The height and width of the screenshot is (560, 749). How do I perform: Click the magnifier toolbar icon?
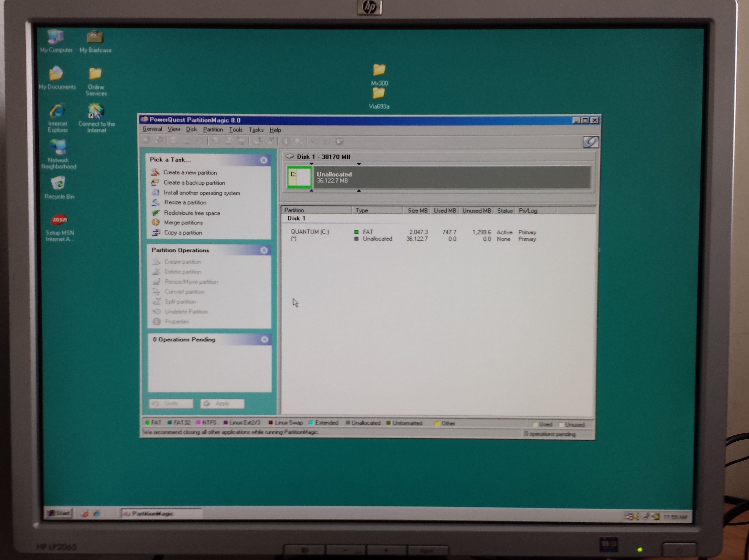tap(298, 141)
